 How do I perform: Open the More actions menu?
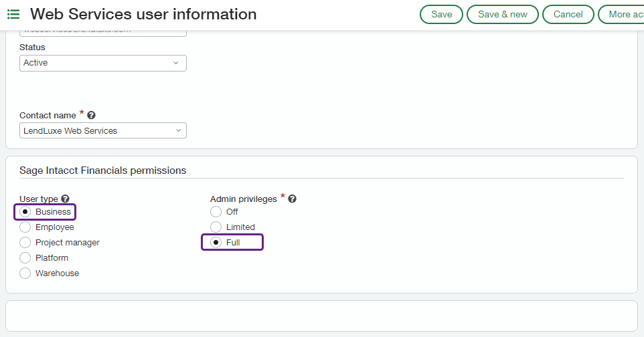623,14
